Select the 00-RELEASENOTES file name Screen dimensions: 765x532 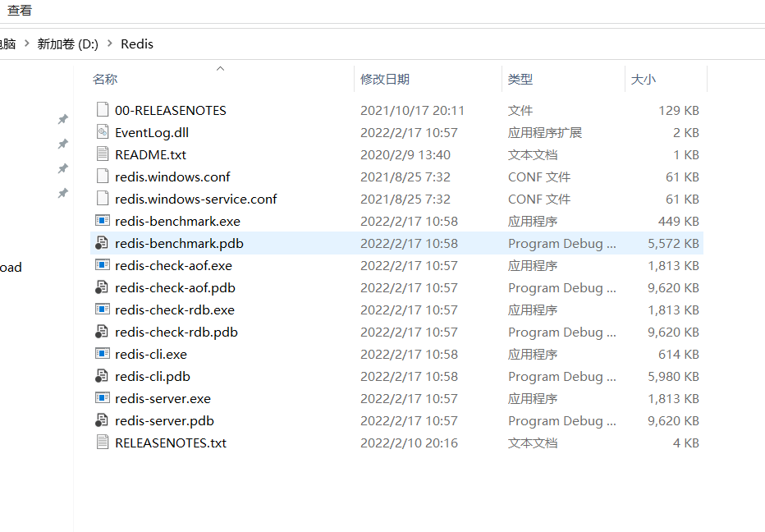tap(171, 110)
